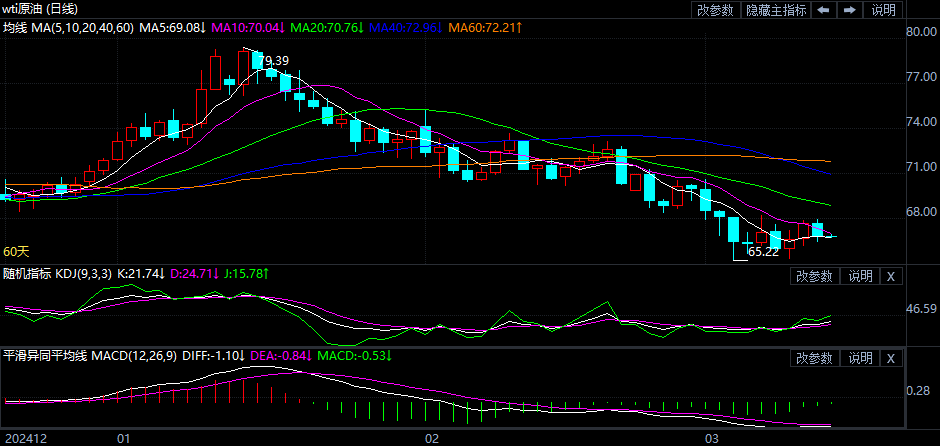
Task: Click the green MA20 legend label
Action: tap(328, 28)
